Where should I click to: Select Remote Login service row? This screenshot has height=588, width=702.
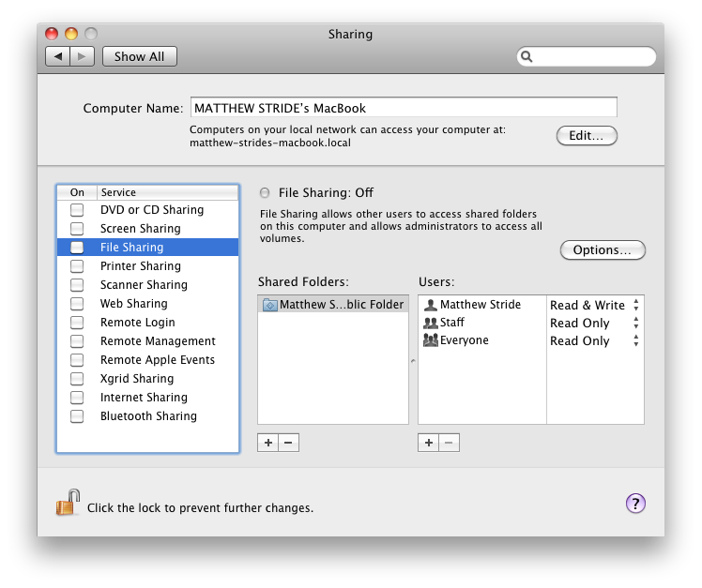coord(147,323)
